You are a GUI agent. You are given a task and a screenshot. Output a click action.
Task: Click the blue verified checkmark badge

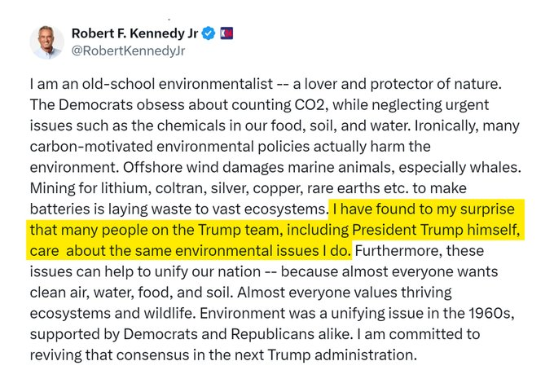pos(209,33)
